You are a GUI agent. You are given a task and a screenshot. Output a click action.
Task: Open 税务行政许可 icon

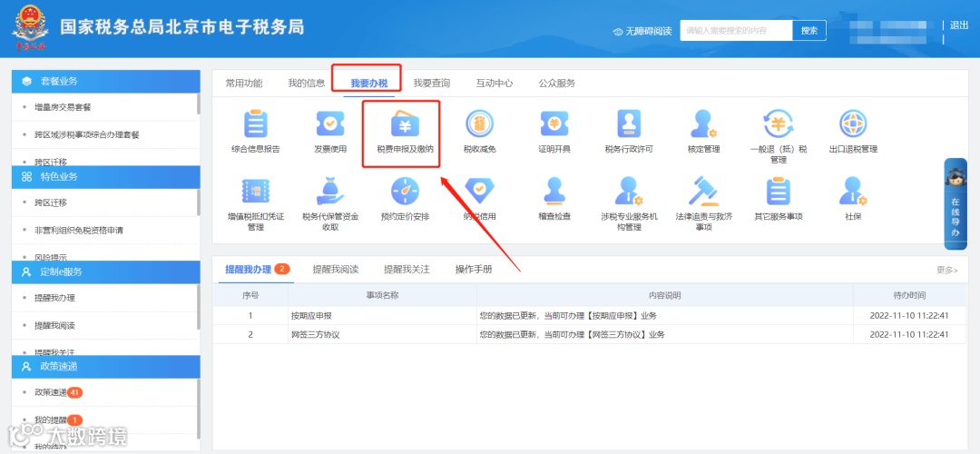(630, 123)
